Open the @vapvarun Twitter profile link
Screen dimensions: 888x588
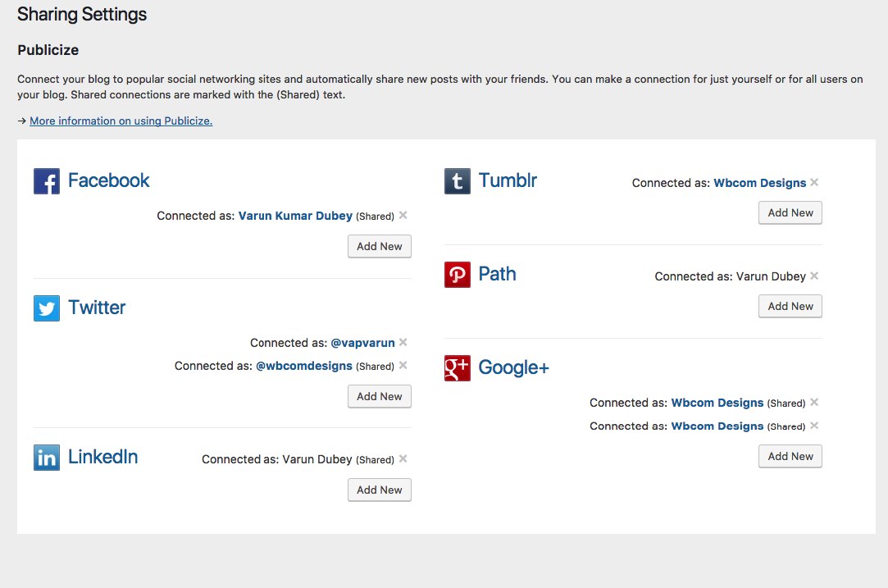(x=362, y=343)
